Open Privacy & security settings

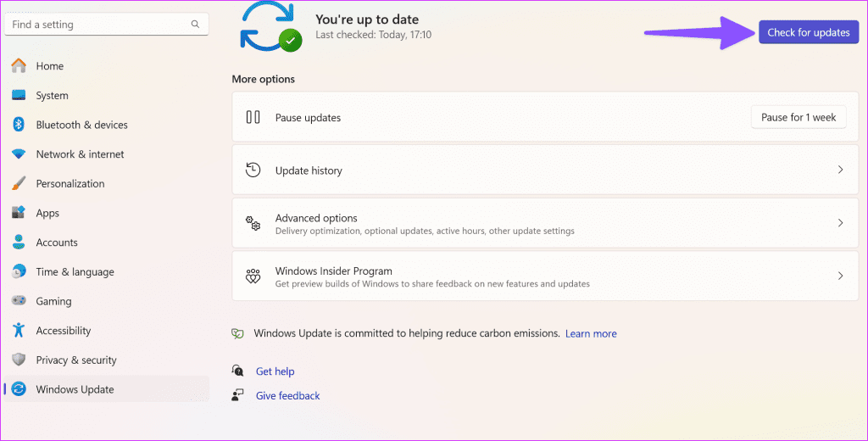(x=107, y=360)
